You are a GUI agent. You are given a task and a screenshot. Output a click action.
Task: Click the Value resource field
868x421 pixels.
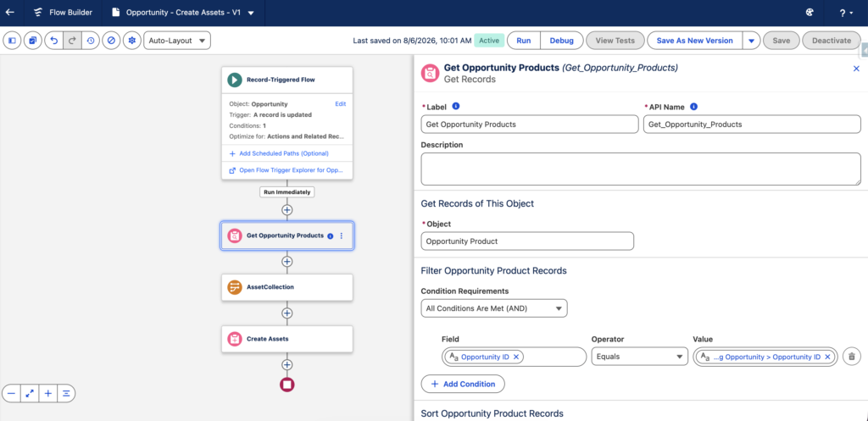click(x=765, y=357)
